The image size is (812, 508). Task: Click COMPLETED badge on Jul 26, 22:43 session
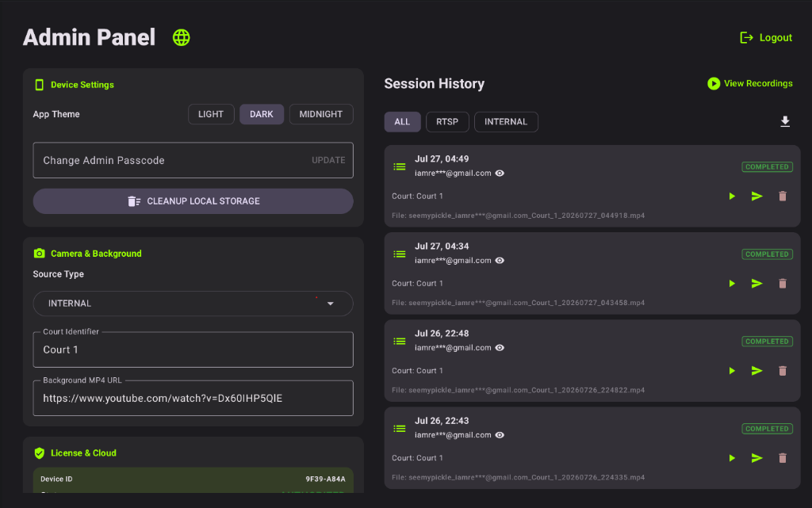pos(767,429)
